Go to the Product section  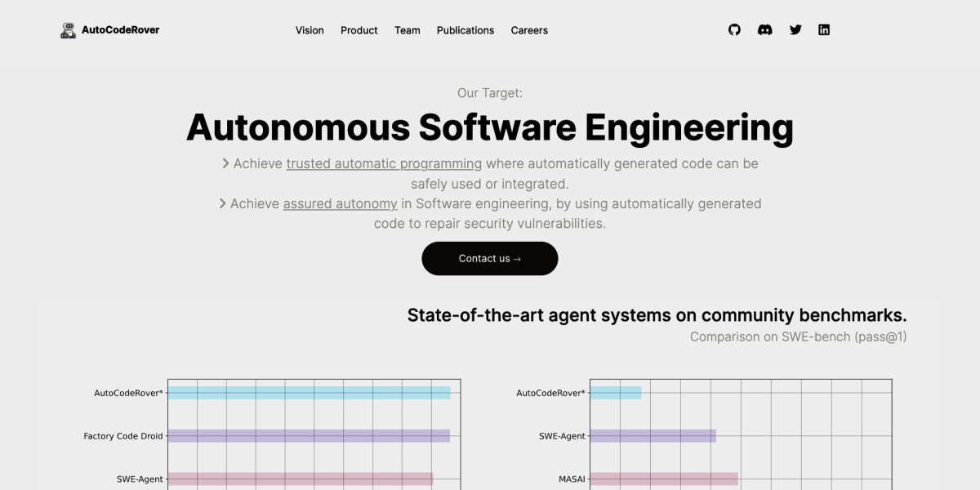pyautogui.click(x=359, y=30)
